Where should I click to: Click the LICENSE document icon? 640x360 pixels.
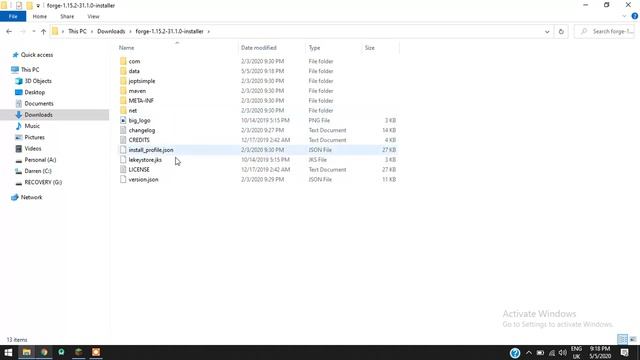(x=123, y=169)
